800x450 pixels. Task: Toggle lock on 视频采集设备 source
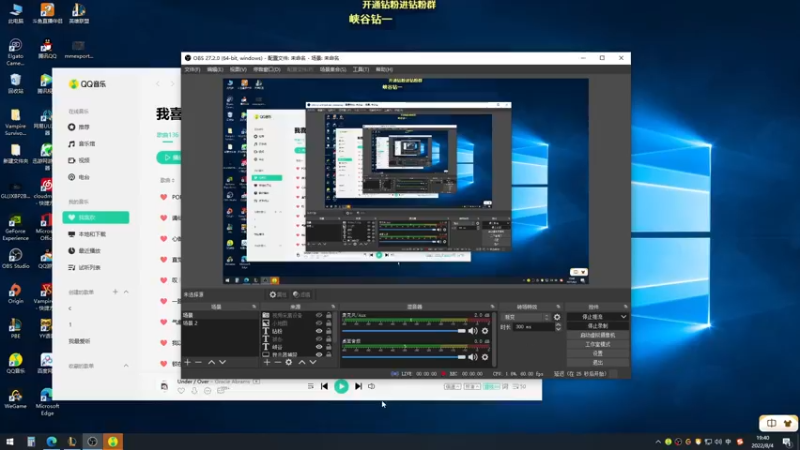(x=329, y=316)
